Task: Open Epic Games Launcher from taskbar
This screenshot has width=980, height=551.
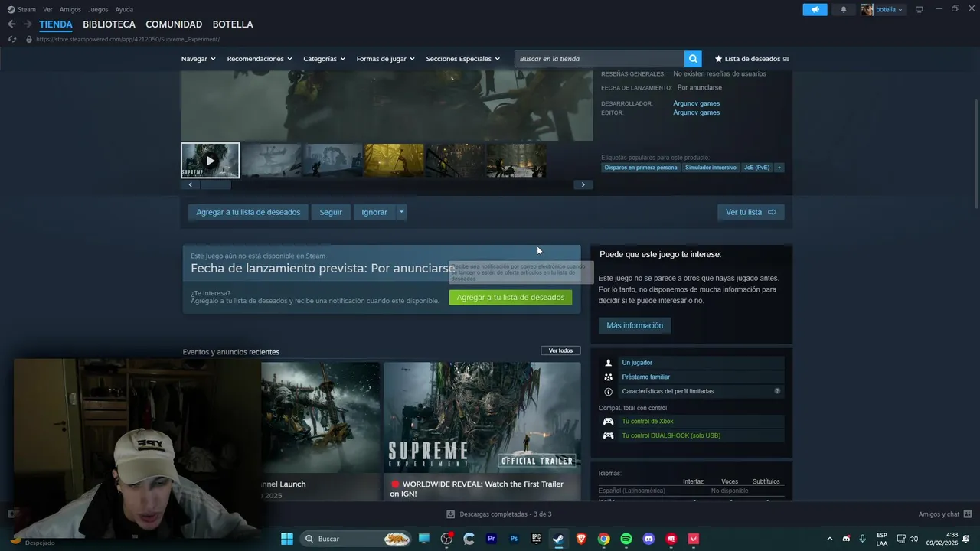Action: click(536, 539)
